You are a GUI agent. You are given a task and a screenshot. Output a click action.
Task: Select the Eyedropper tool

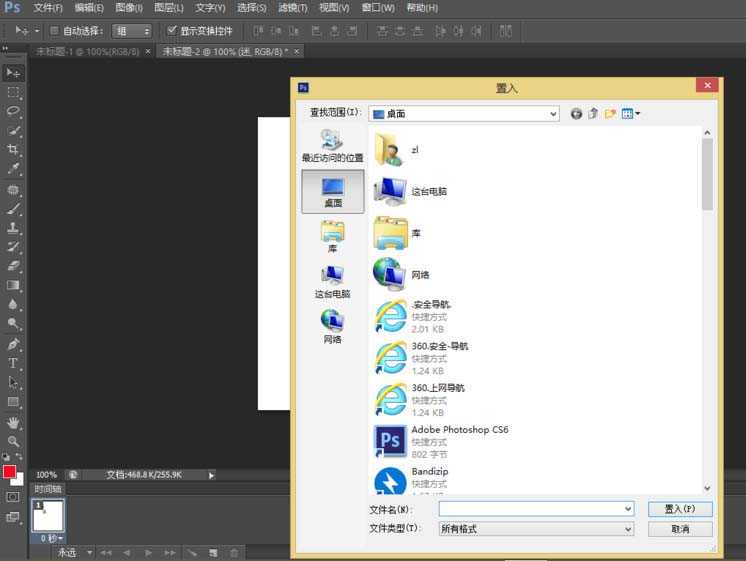coord(13,169)
